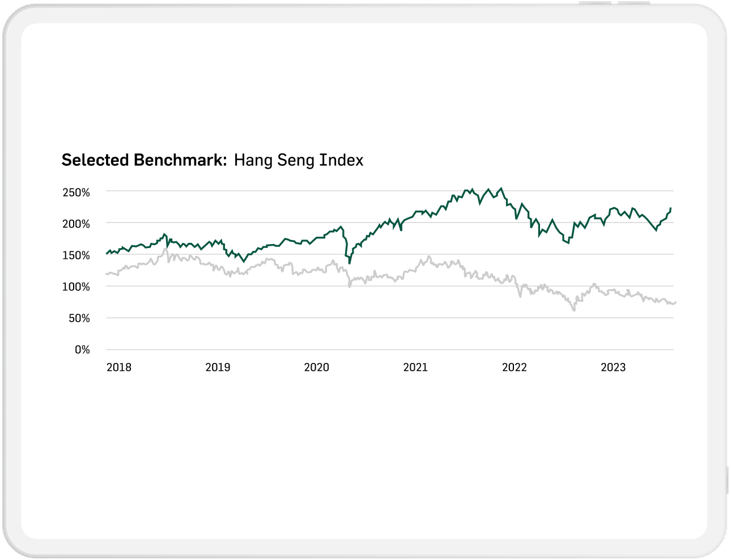Select the "Selected Benchmark:" heading label
Viewport: 731px width, 560px height.
click(x=144, y=160)
